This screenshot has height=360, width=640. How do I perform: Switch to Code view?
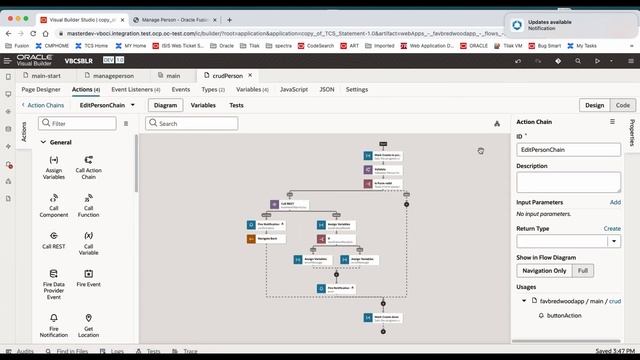622,105
